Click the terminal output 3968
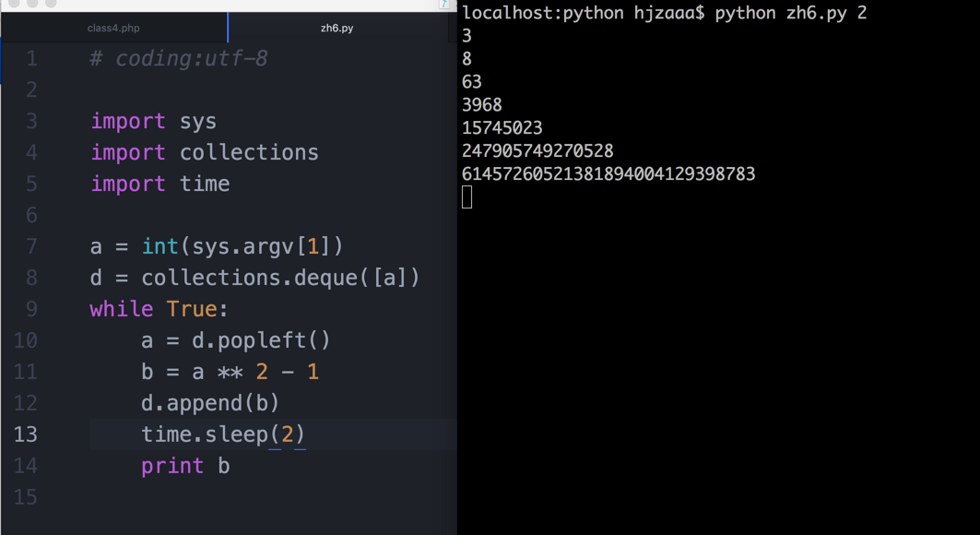Viewport: 980px width, 535px height. [482, 105]
